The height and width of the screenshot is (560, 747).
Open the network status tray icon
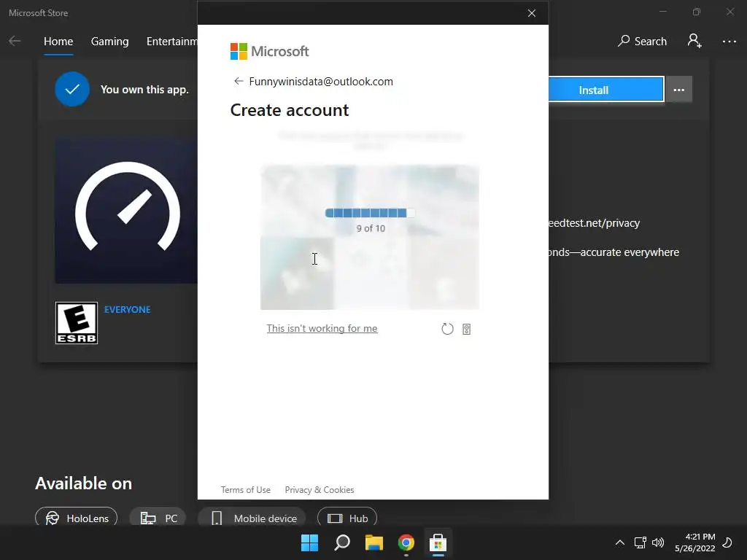(x=640, y=542)
